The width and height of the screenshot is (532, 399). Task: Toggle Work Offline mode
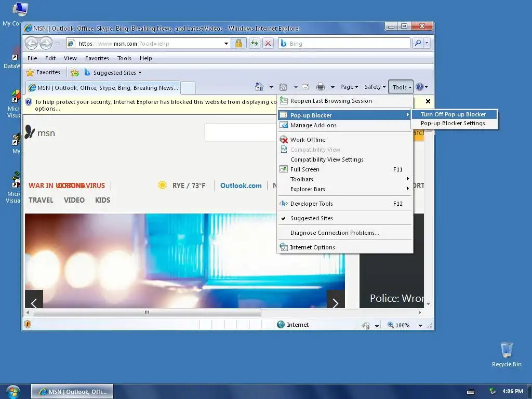[345, 139]
